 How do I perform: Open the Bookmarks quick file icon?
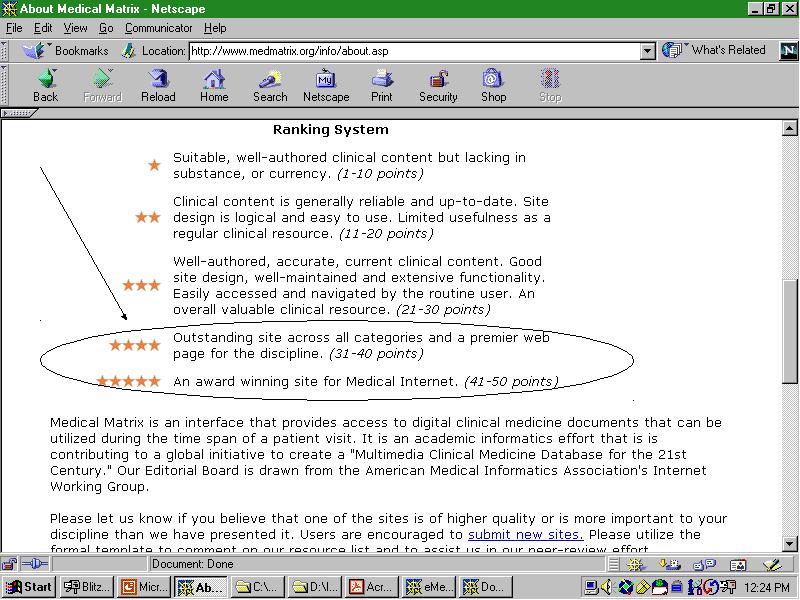point(34,51)
